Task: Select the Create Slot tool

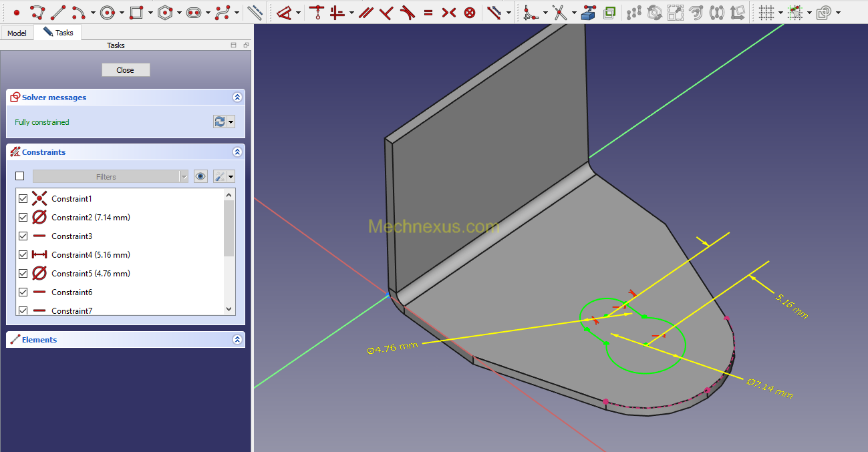Action: click(x=194, y=12)
